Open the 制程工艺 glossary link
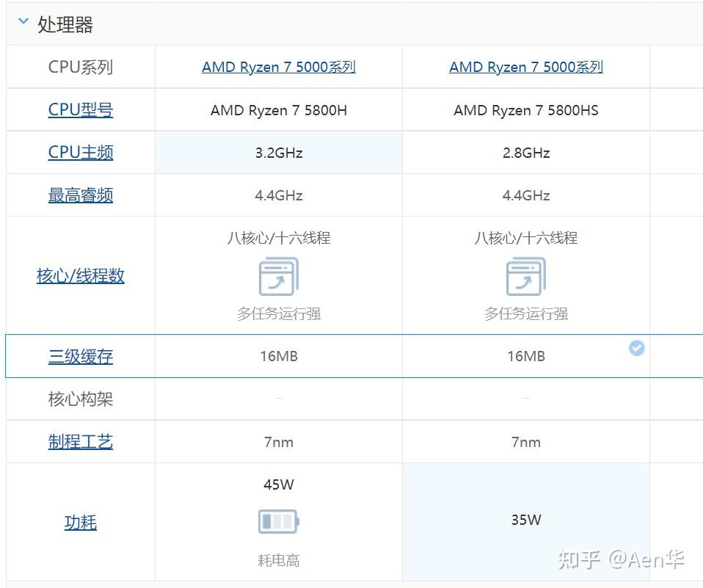Image resolution: width=703 pixels, height=588 pixels. pyautogui.click(x=81, y=442)
